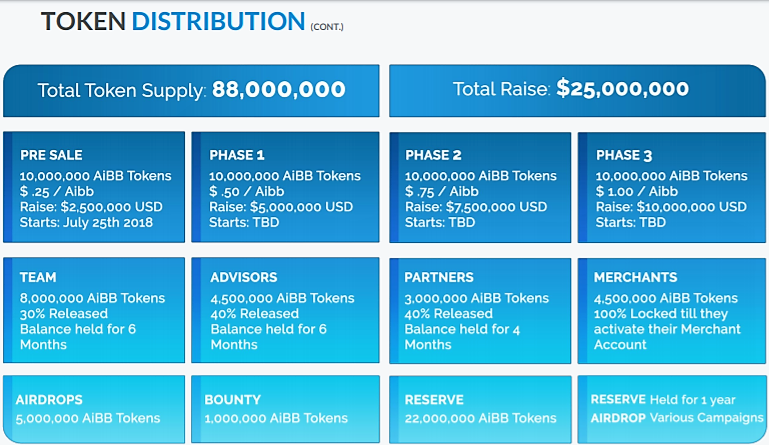The height and width of the screenshot is (445, 769).
Task: Click the PRE SALE start date July 25th 2018
Action: coord(86,222)
